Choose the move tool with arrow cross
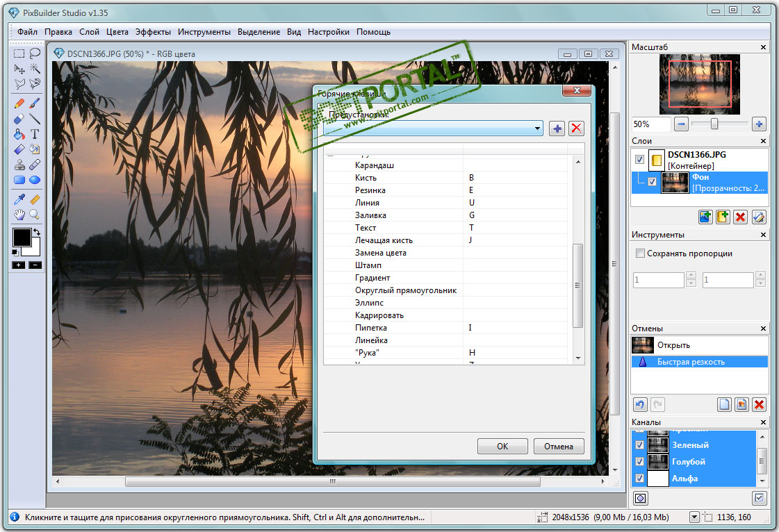Viewport: 779px width, 532px height. [19, 69]
